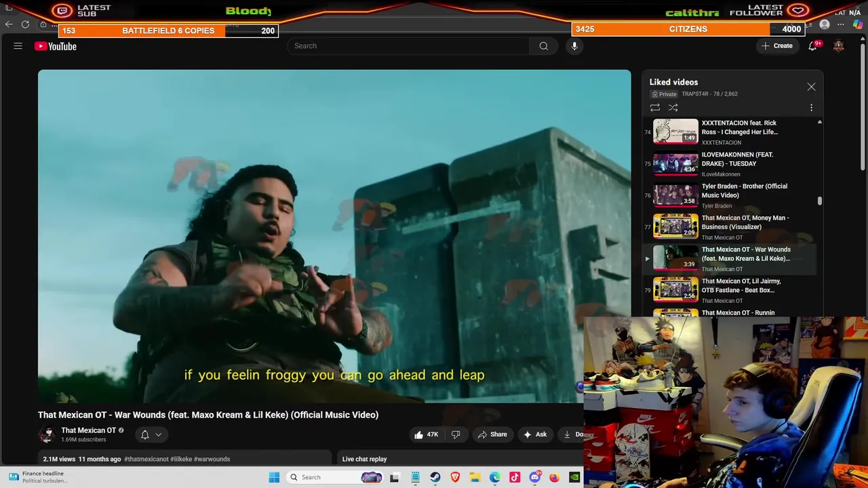Click the magnifier search button
Viewport: 868px width, 488px height.
tap(543, 46)
